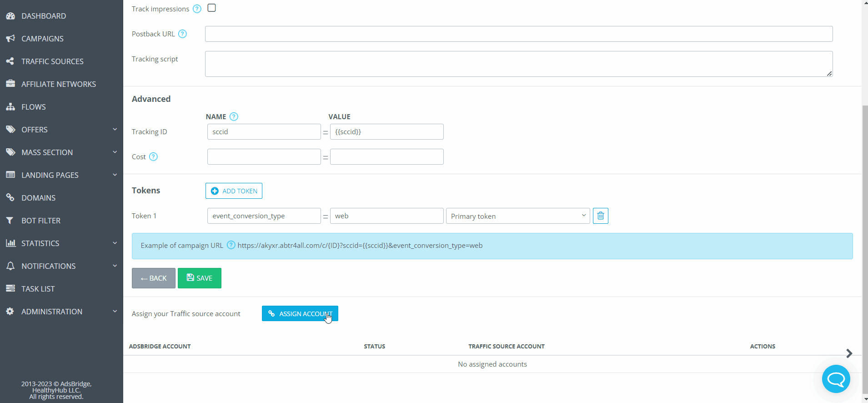Click the Statistics bar chart icon

click(10, 243)
